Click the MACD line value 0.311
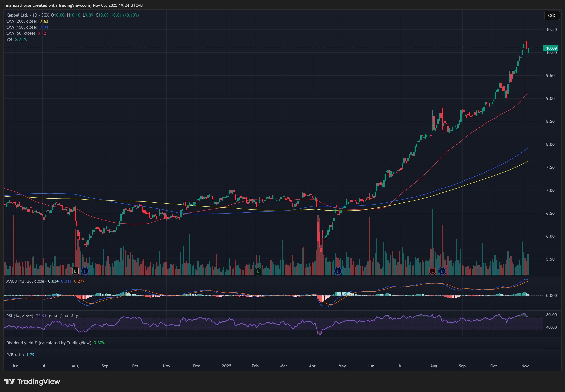Screen dimensions: 565x392 click(x=66, y=281)
